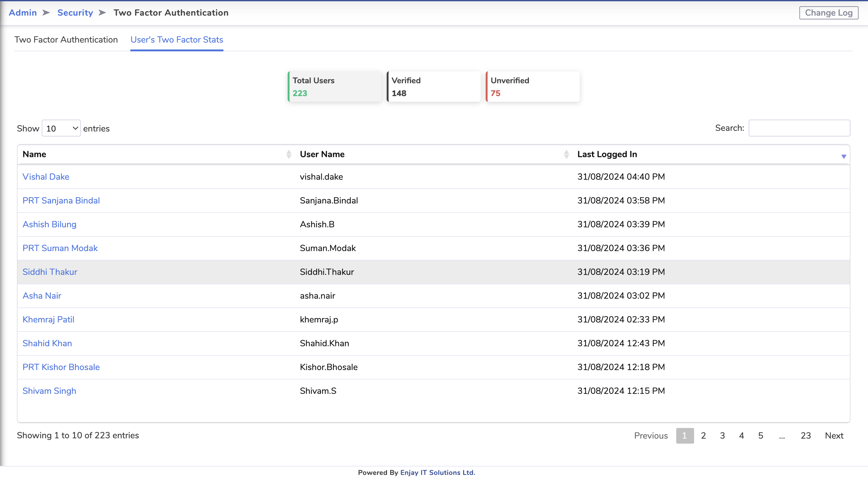Click the Total Users stat card
Image resolution: width=868 pixels, height=479 pixels.
click(335, 86)
